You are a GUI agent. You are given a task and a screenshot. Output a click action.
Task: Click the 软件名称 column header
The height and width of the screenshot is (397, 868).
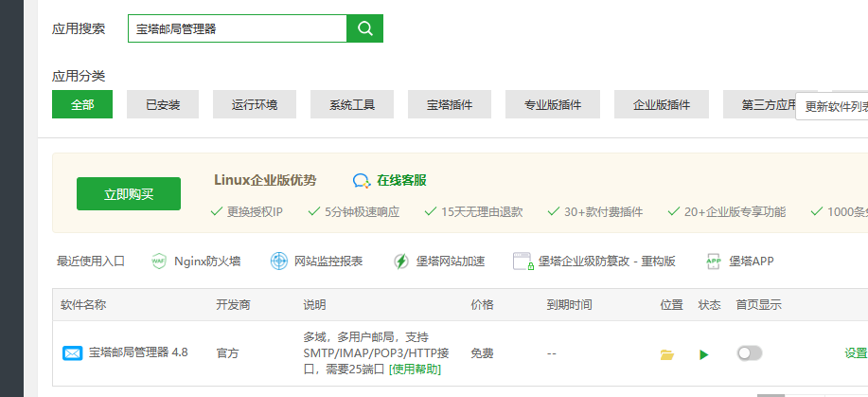(83, 304)
